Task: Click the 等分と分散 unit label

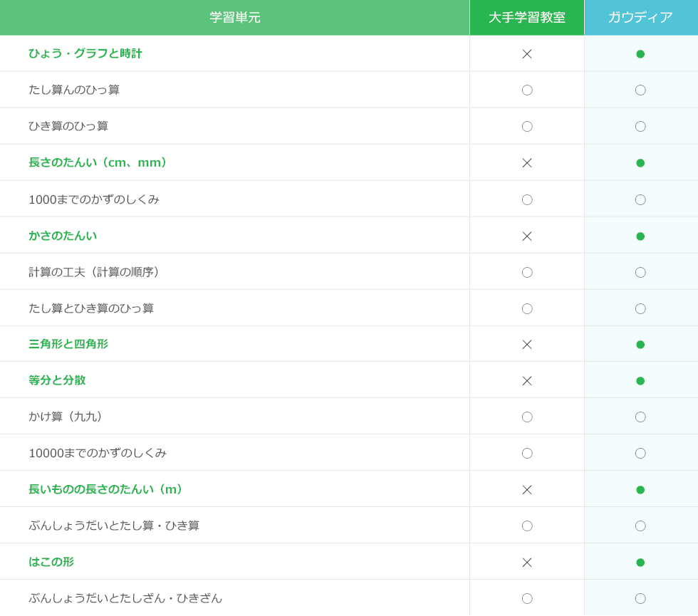Action: 57,380
